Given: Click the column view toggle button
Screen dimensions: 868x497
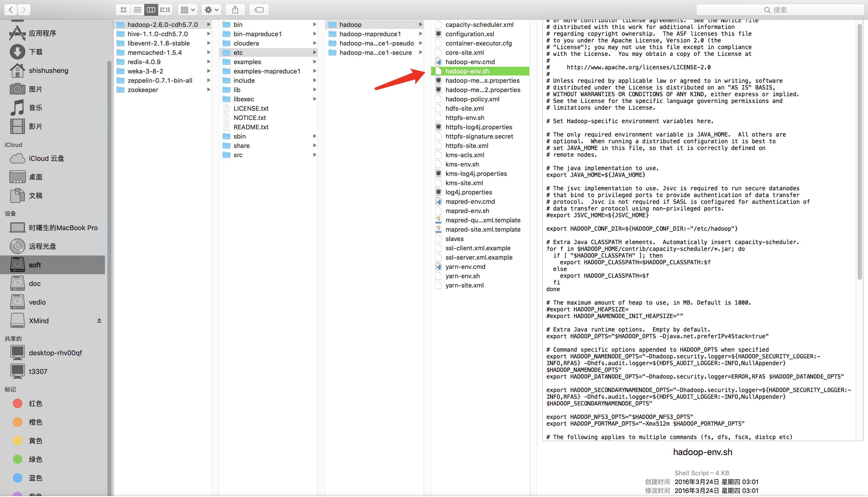Looking at the screenshot, I should click(151, 10).
